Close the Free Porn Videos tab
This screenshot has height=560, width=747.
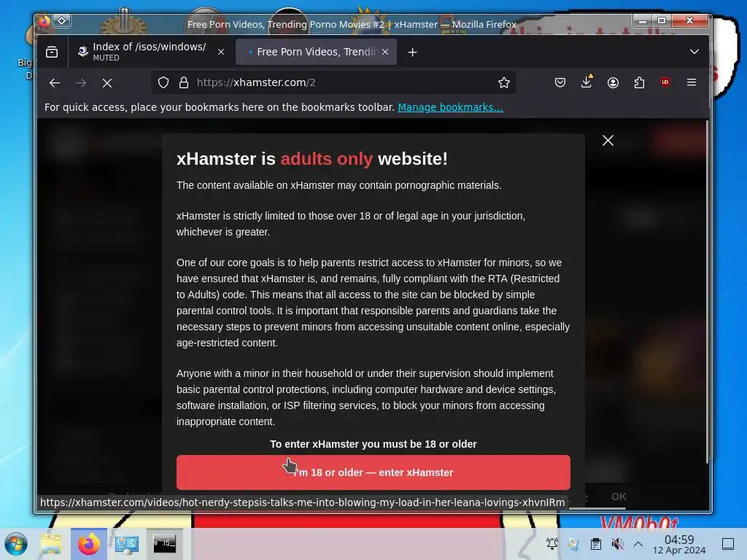coord(385,52)
